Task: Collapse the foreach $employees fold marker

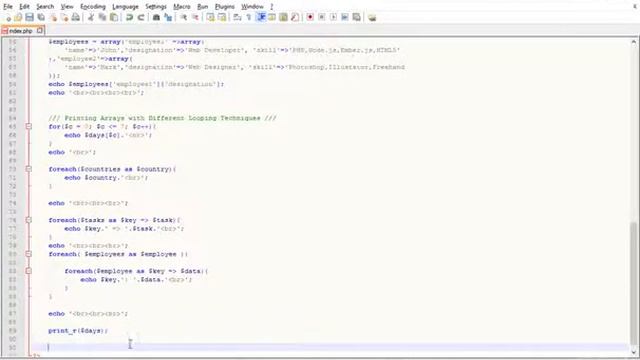Action: click(x=29, y=254)
